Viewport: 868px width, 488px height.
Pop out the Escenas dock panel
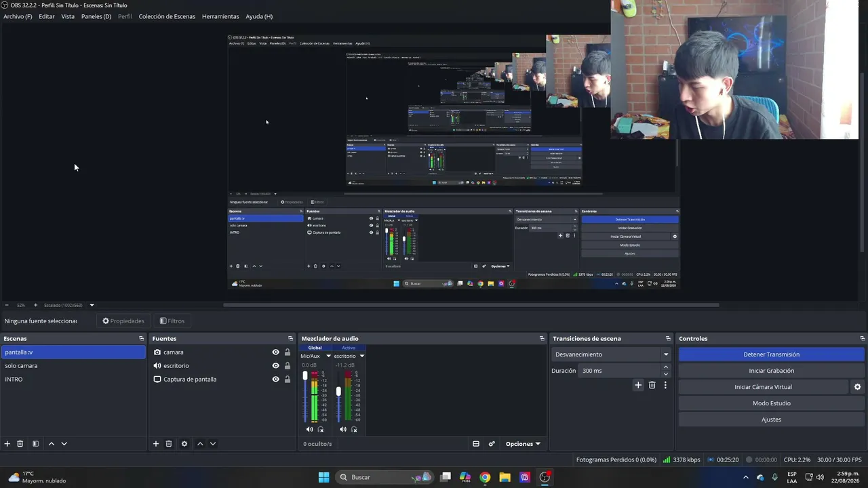142,339
